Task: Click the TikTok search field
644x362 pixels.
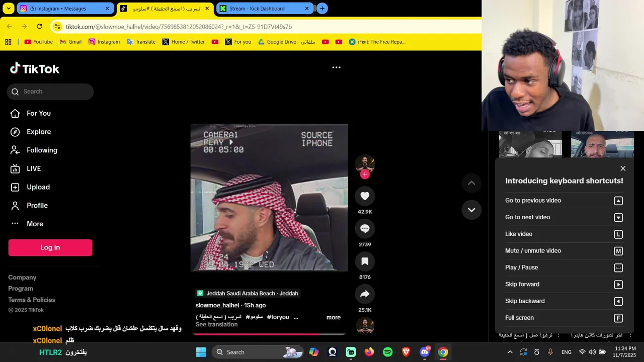Action: point(50,92)
